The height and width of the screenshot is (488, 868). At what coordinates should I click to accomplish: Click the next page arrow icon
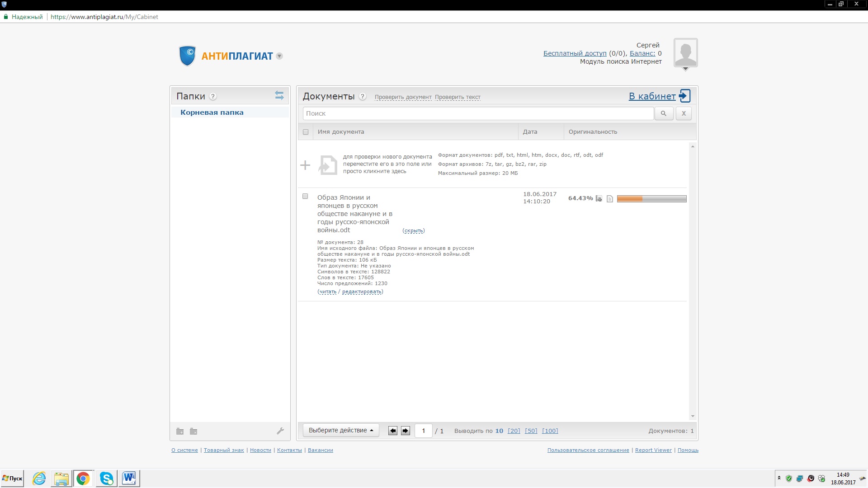(406, 431)
